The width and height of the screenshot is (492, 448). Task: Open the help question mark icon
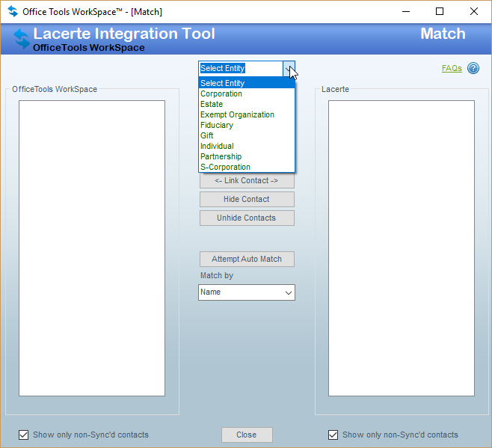pos(473,68)
